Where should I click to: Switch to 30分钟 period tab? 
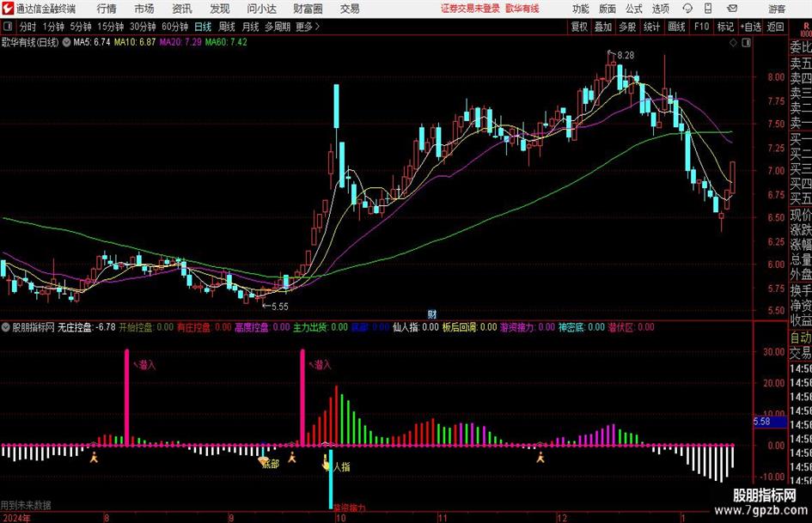click(143, 27)
